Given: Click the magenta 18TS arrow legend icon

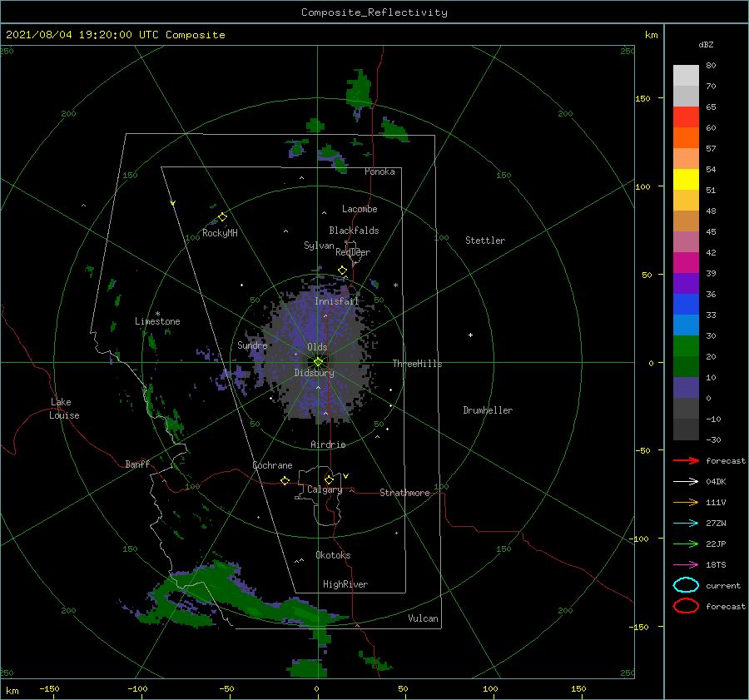Looking at the screenshot, I should (686, 565).
